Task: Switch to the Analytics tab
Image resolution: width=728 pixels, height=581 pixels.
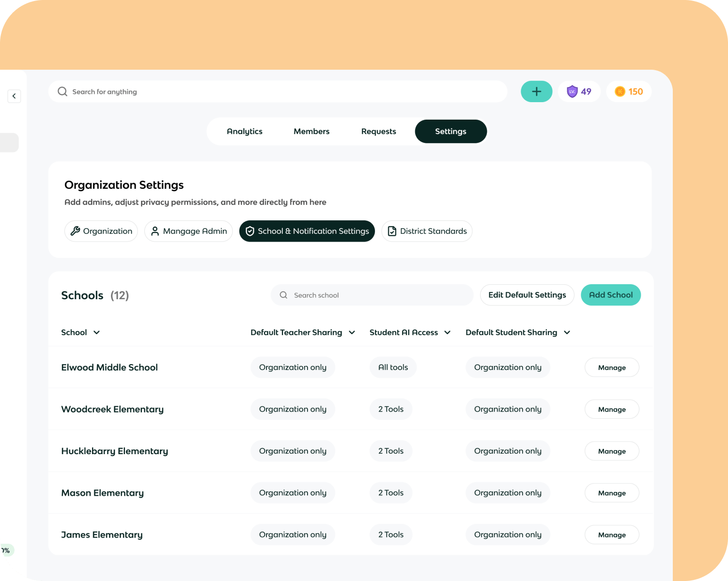Action: [x=245, y=131]
